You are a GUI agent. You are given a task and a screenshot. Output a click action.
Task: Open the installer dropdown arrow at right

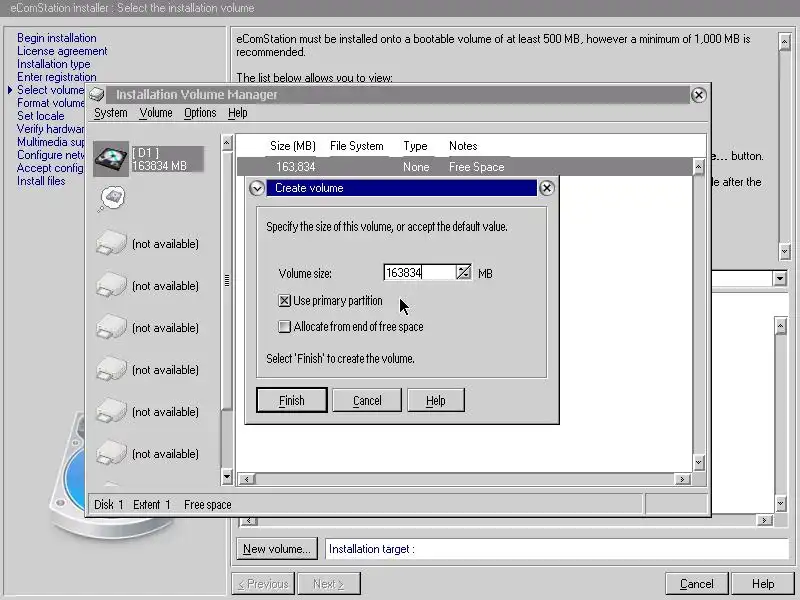[x=780, y=279]
